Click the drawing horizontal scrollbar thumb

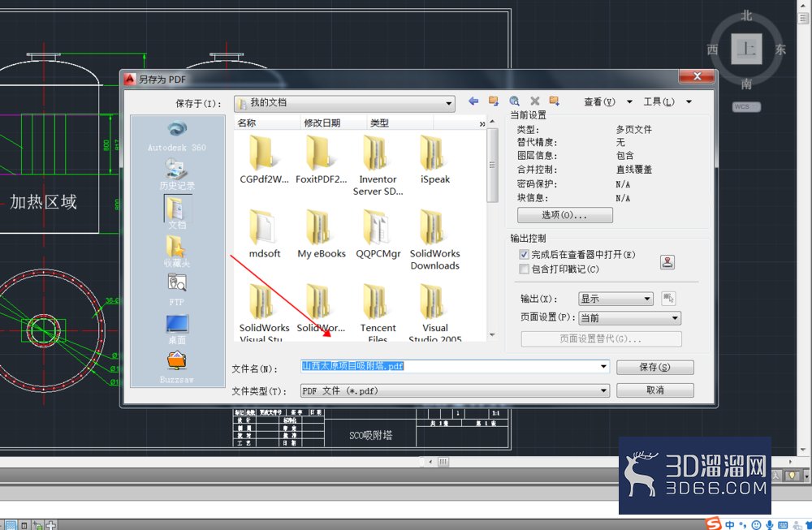point(443,462)
